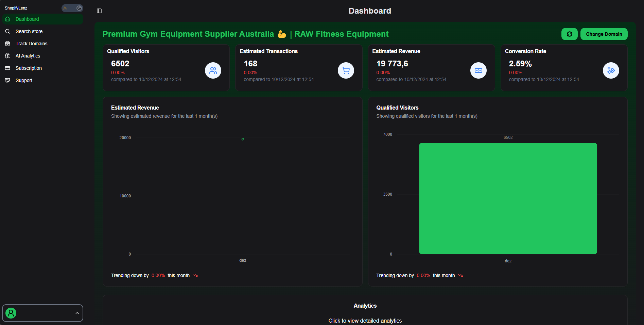Open the Support menu item
This screenshot has height=325, width=644.
[x=42, y=80]
